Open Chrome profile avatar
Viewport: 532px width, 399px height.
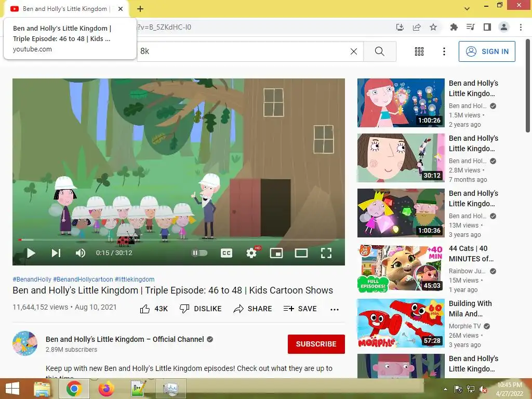(504, 27)
